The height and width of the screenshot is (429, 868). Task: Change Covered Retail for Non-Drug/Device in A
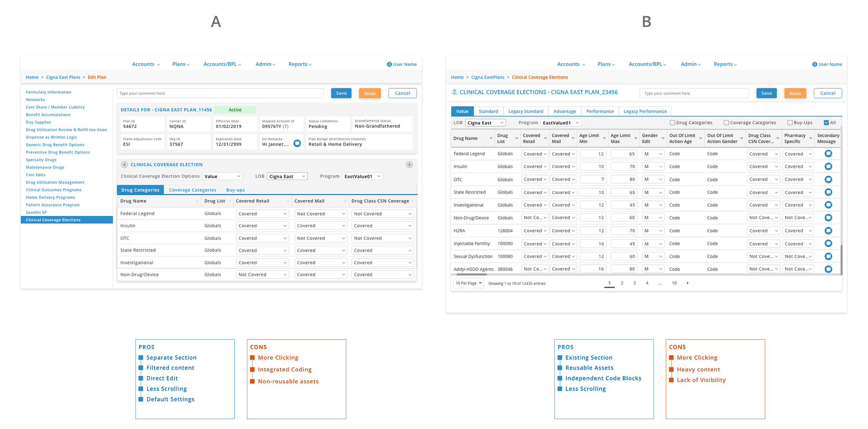point(263,275)
